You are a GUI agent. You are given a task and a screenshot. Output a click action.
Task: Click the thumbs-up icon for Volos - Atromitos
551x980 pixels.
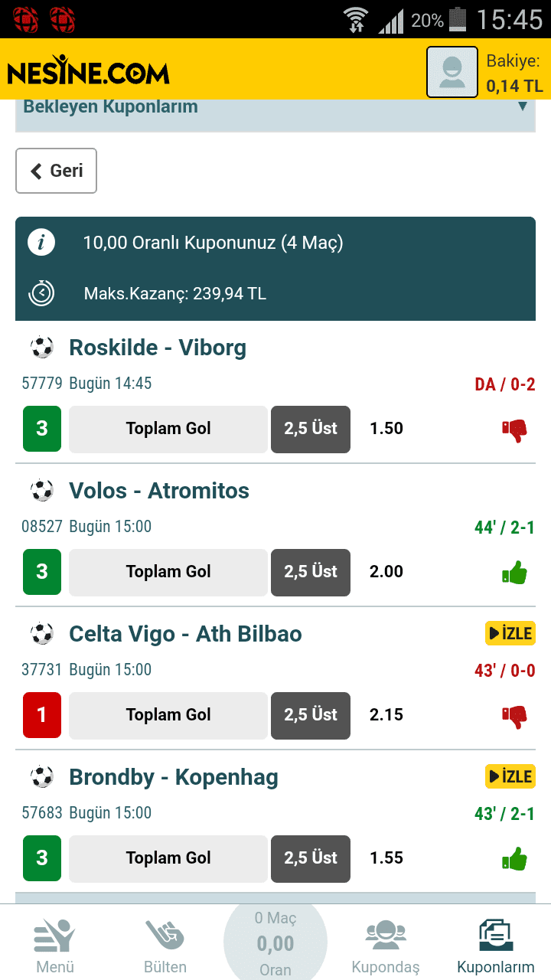[x=514, y=573]
